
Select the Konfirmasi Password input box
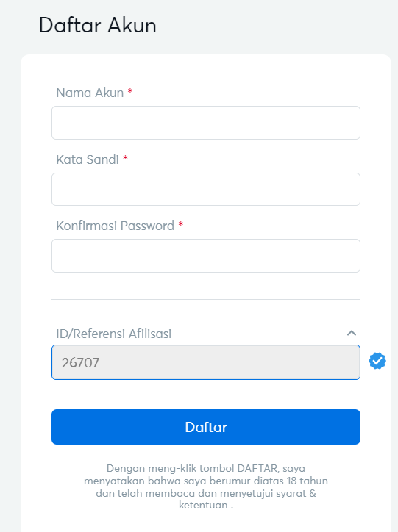(206, 256)
